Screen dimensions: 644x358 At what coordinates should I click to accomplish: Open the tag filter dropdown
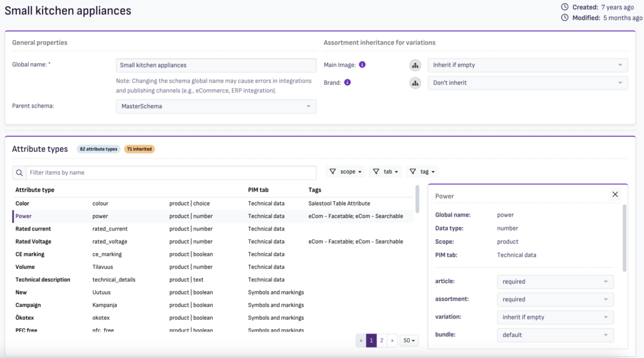(x=422, y=172)
